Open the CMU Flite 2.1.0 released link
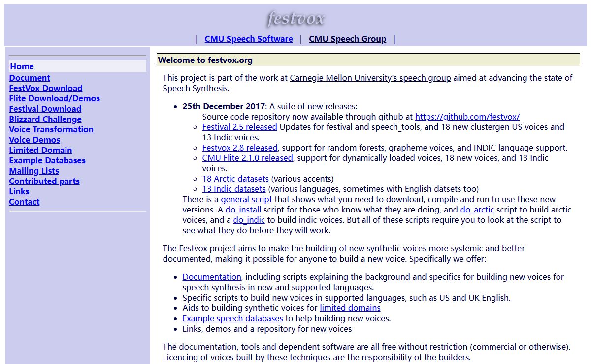 [248, 158]
